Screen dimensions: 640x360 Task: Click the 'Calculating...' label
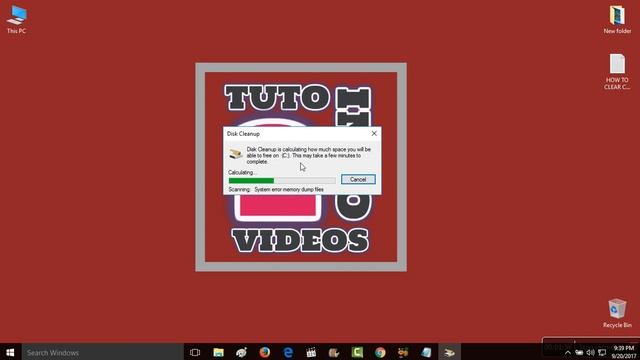click(242, 172)
